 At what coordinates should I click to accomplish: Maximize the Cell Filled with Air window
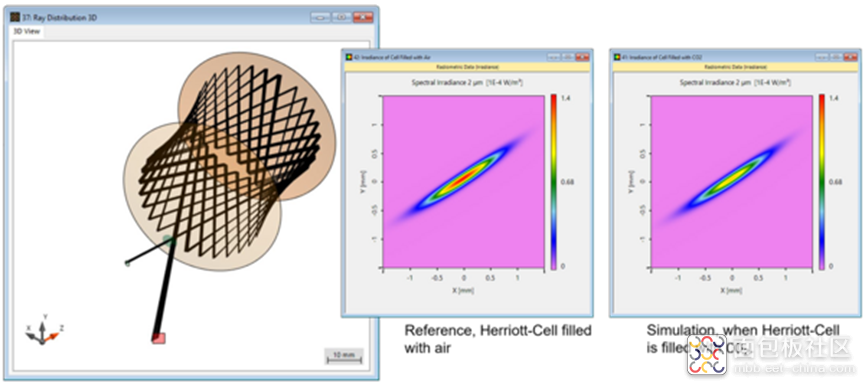pos(568,57)
